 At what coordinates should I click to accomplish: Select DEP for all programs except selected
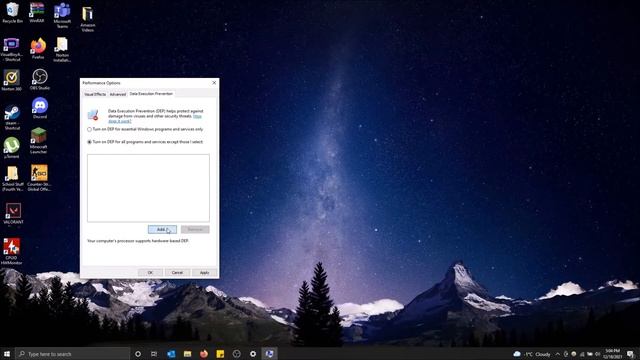click(145, 142)
